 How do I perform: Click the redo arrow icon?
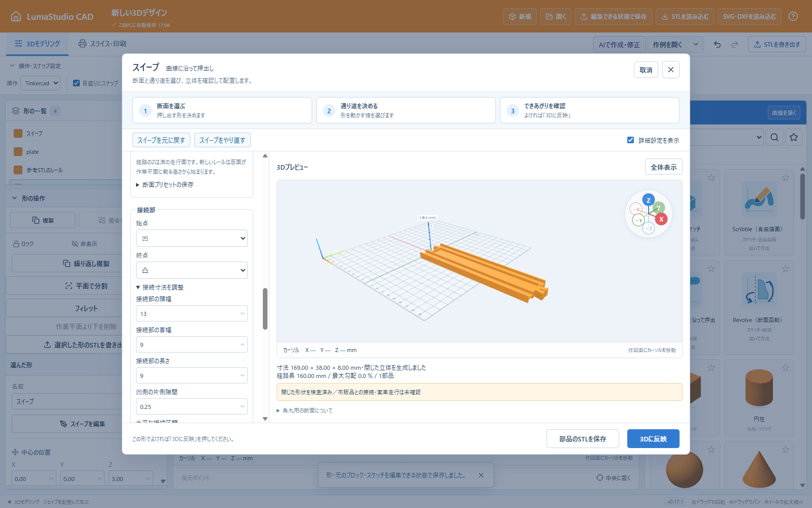coord(734,44)
